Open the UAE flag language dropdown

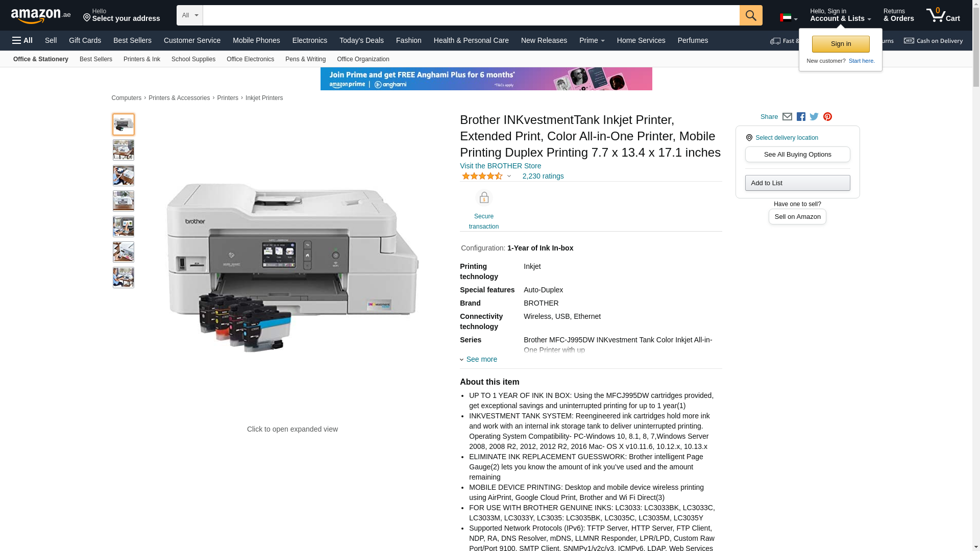point(788,18)
